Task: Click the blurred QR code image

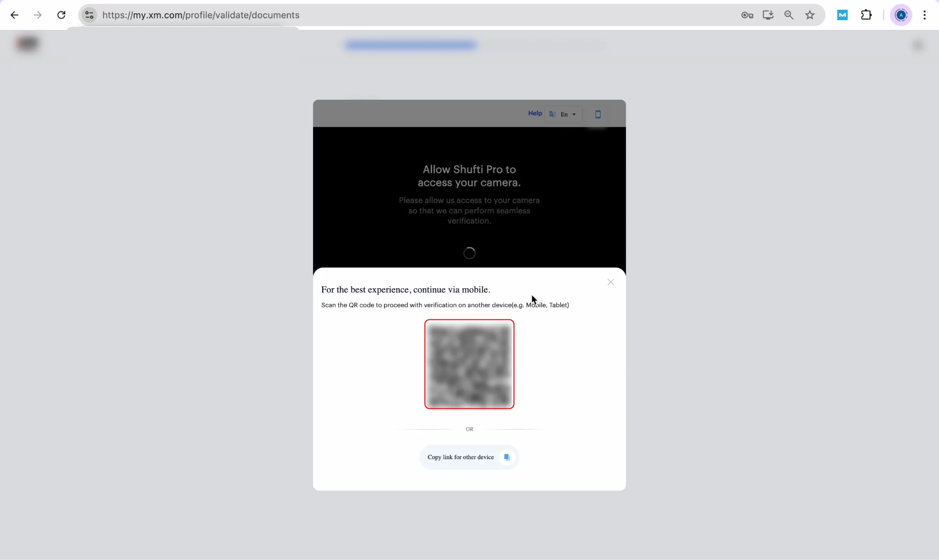Action: pyautogui.click(x=469, y=364)
